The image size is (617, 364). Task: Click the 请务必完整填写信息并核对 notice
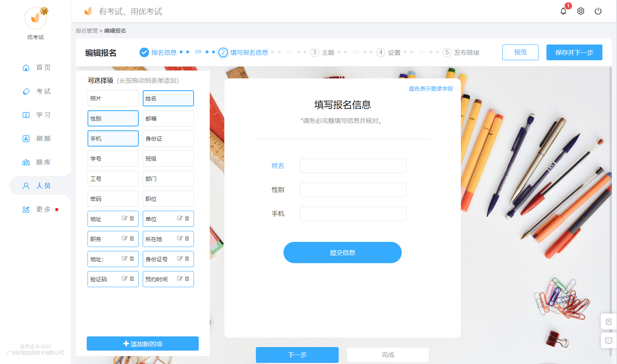tap(341, 121)
